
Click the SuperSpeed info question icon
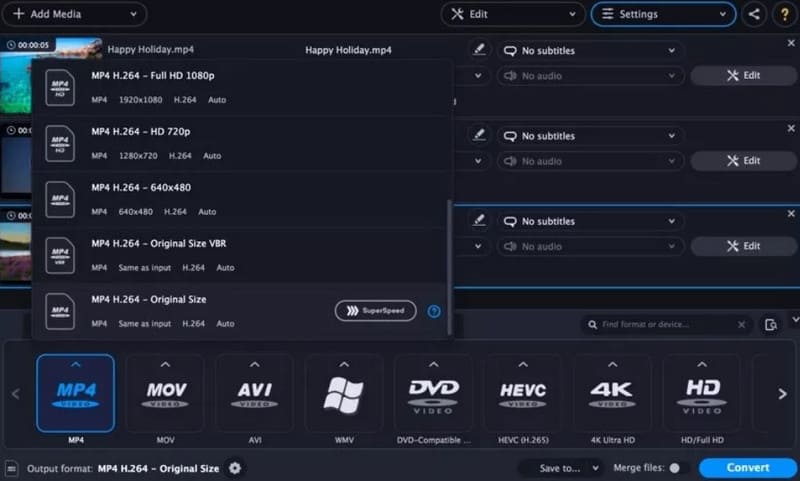point(434,311)
